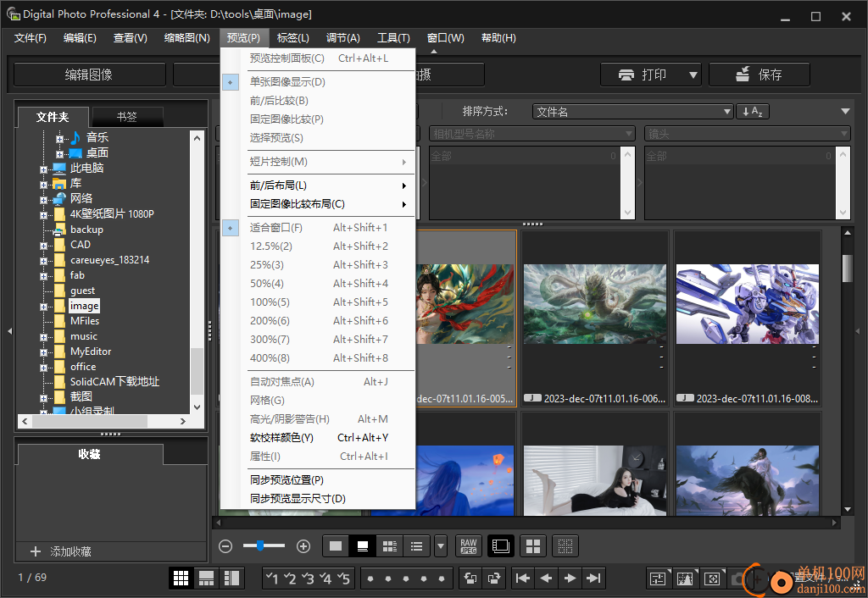
Task: Switch to list view display
Action: click(417, 546)
